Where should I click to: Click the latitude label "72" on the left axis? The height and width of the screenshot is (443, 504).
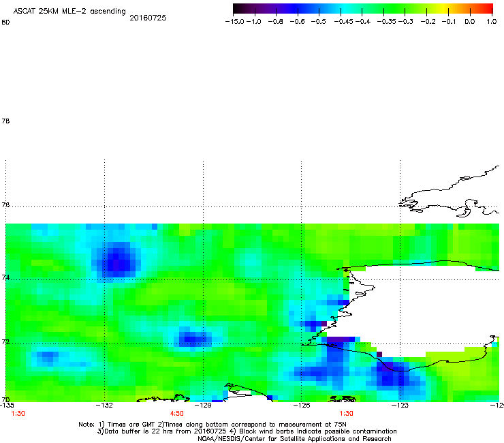(x=5, y=341)
